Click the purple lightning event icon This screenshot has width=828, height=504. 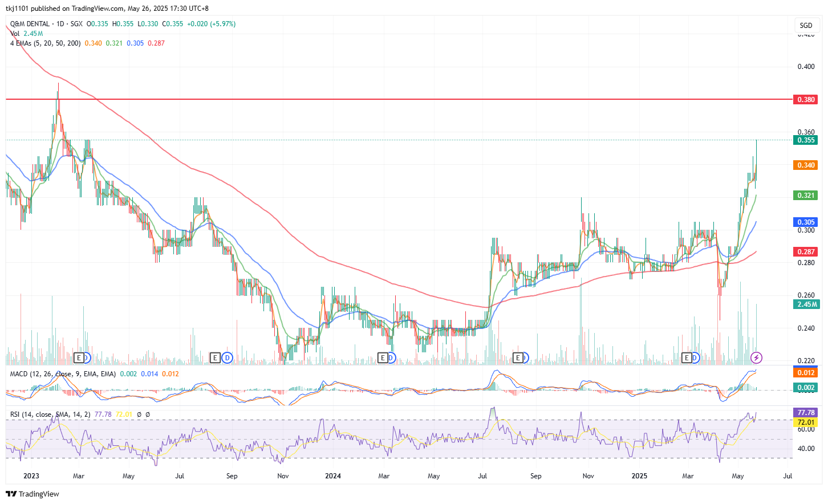(756, 357)
